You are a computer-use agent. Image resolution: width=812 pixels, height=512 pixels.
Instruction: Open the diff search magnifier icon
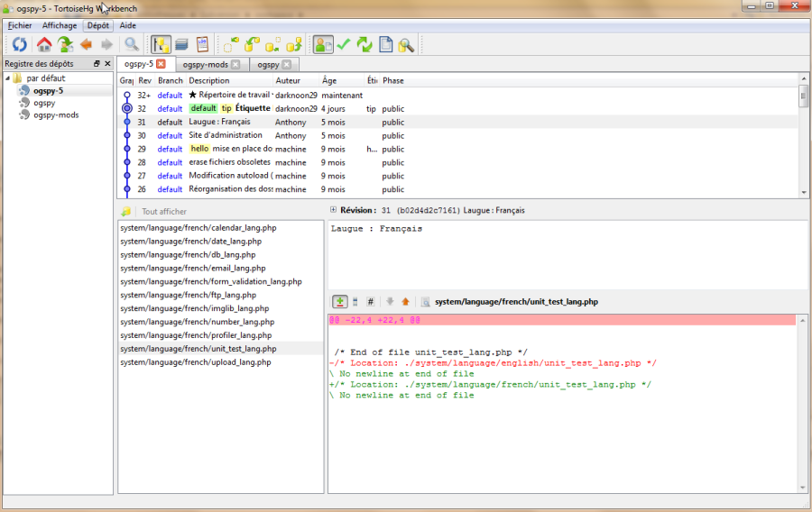(425, 302)
